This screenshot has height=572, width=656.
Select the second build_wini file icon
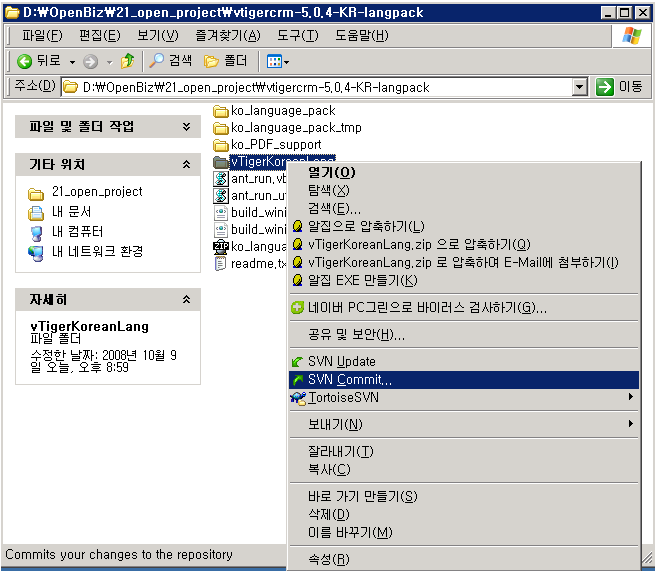click(x=220, y=230)
